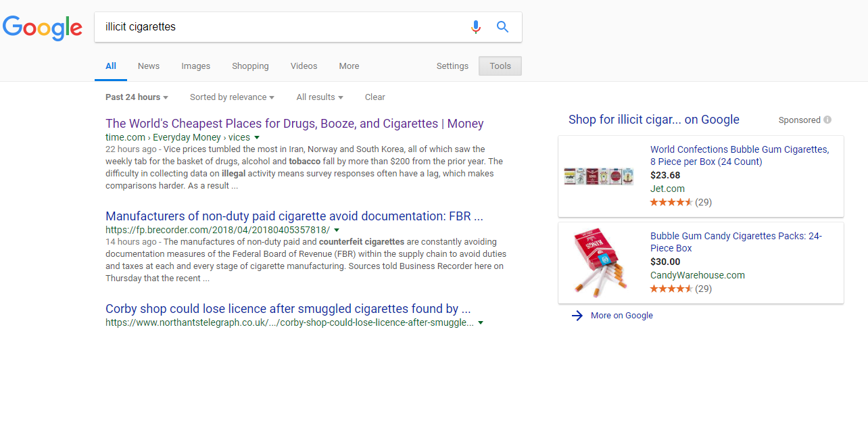The width and height of the screenshot is (868, 438).
Task: Click the Google logo
Action: pyautogui.click(x=43, y=27)
